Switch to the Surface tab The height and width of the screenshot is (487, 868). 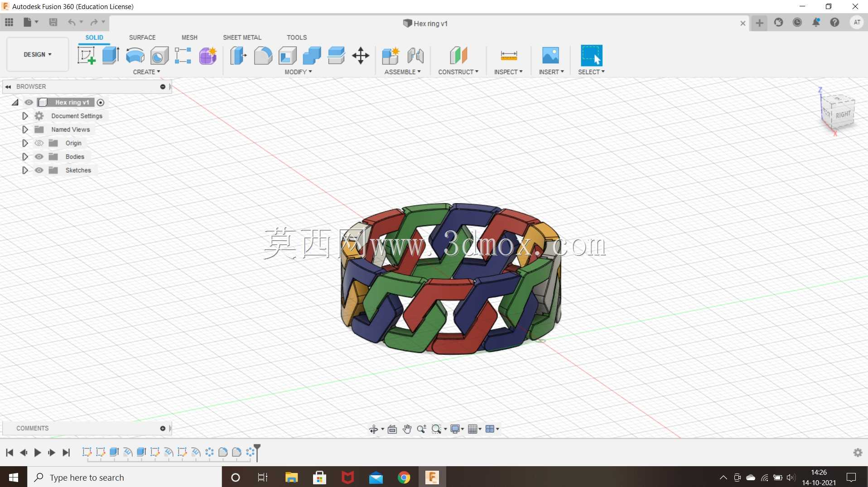[x=142, y=38]
